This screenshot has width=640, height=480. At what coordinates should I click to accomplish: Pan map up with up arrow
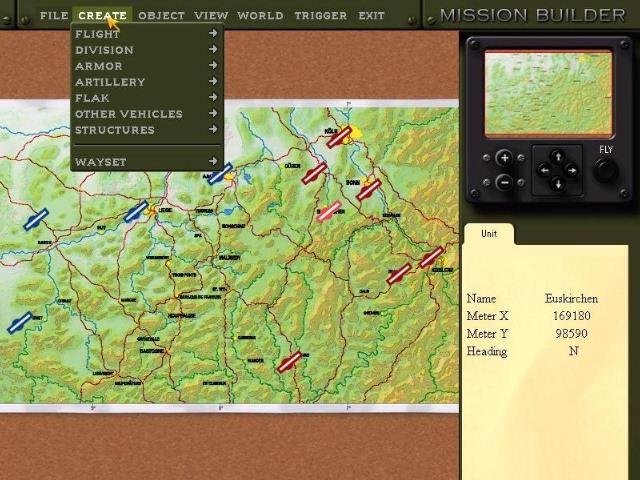(559, 157)
